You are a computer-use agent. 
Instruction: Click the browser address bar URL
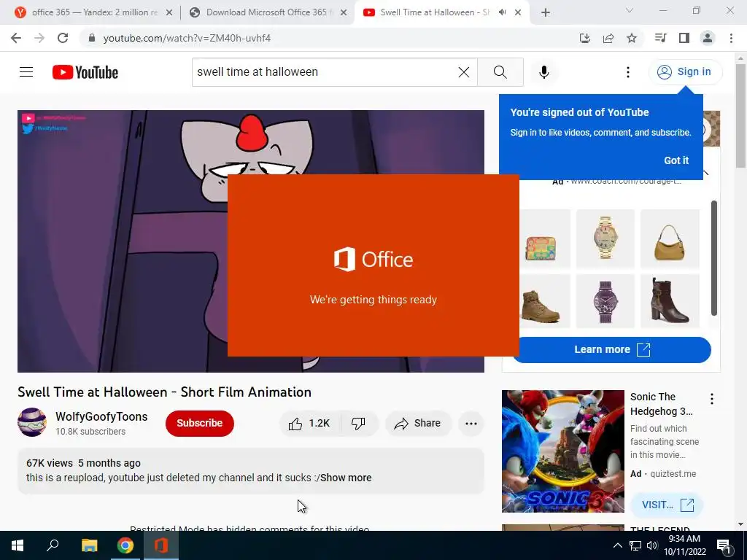[187, 38]
